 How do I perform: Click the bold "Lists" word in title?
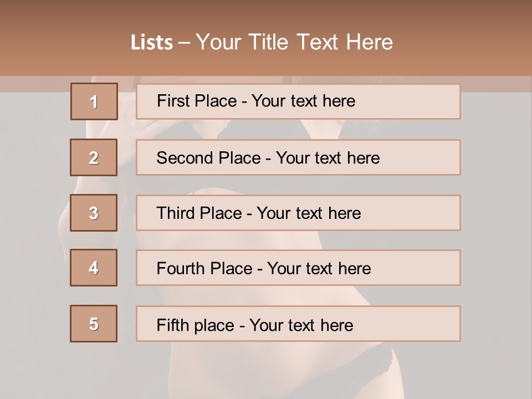click(152, 43)
